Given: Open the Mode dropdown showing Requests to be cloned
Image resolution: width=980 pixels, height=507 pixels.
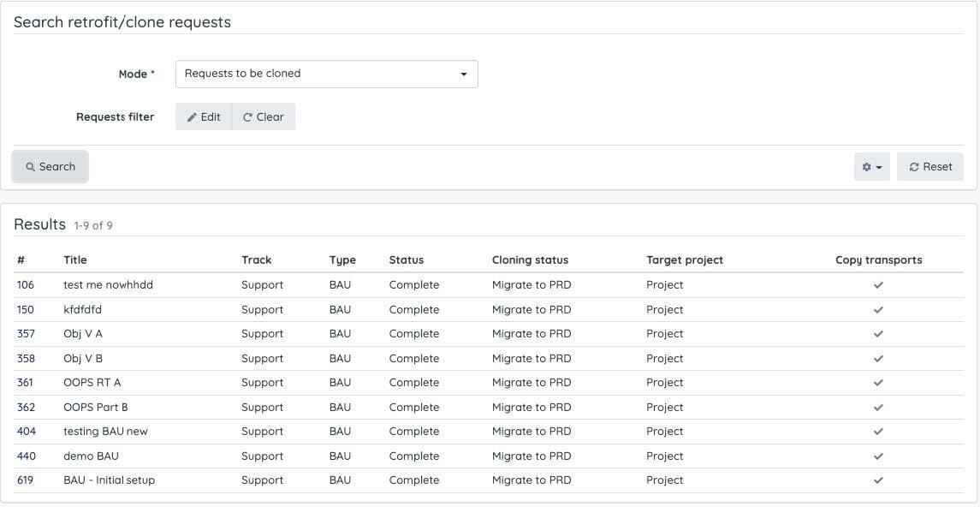Looking at the screenshot, I should (x=326, y=74).
